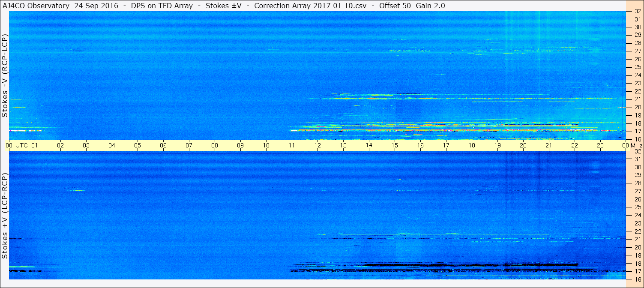
Task: Click the 09 hour time label
Action: pos(240,145)
